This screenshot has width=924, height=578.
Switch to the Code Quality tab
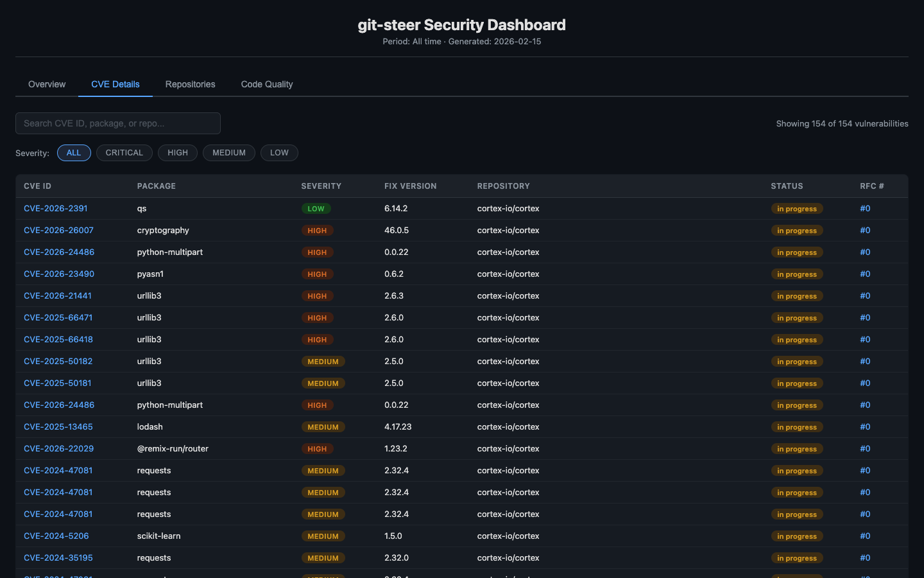pos(267,84)
